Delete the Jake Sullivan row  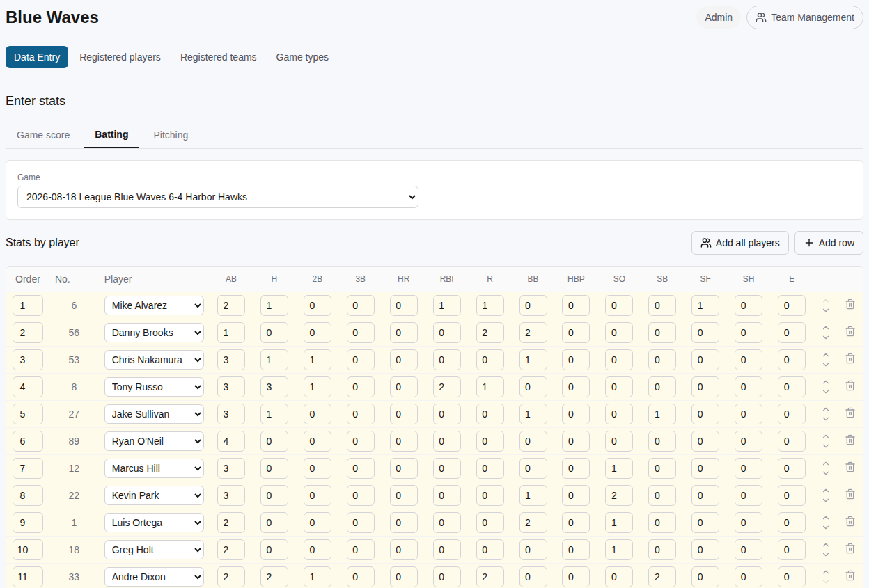(x=850, y=413)
